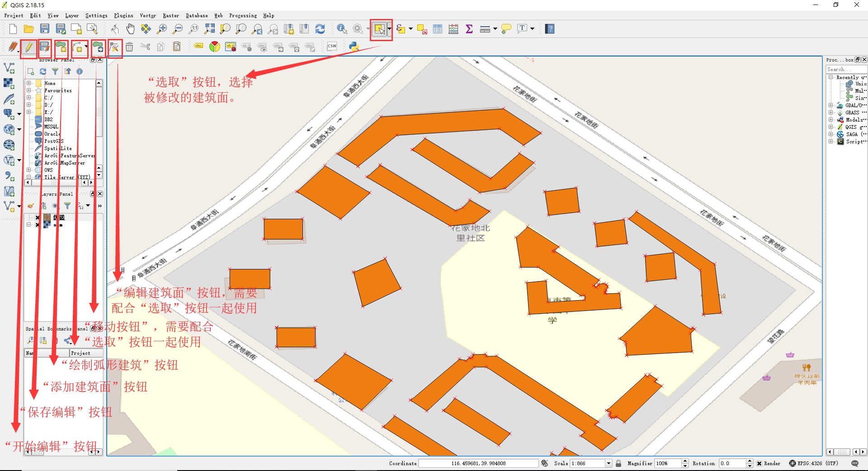The width and height of the screenshot is (868, 471).
Task: Open the Python Console
Action: [x=354, y=46]
